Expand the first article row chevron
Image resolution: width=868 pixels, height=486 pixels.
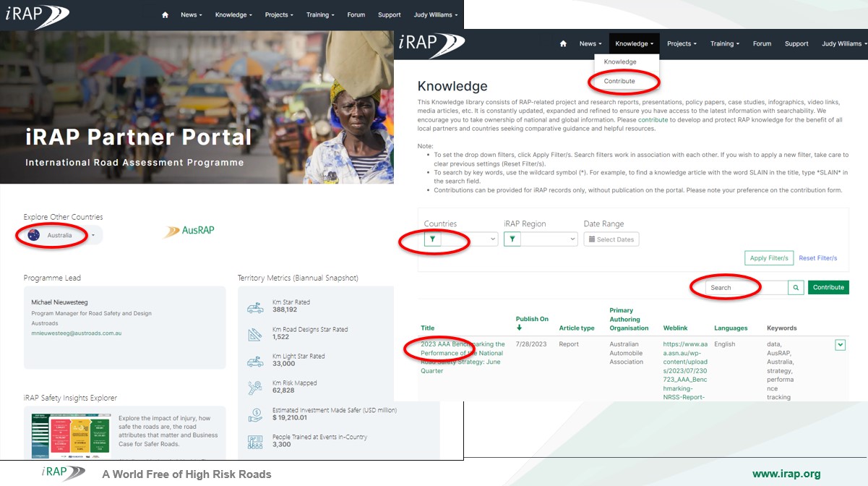pyautogui.click(x=840, y=345)
